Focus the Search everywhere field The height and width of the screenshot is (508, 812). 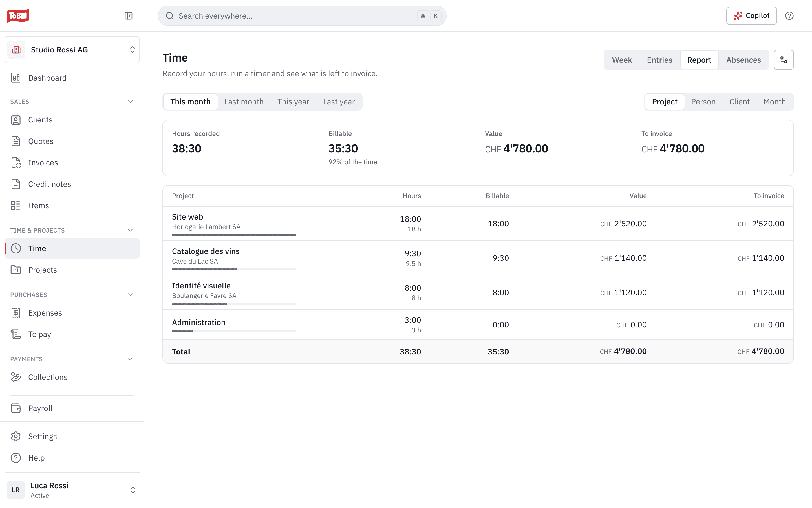click(x=302, y=16)
